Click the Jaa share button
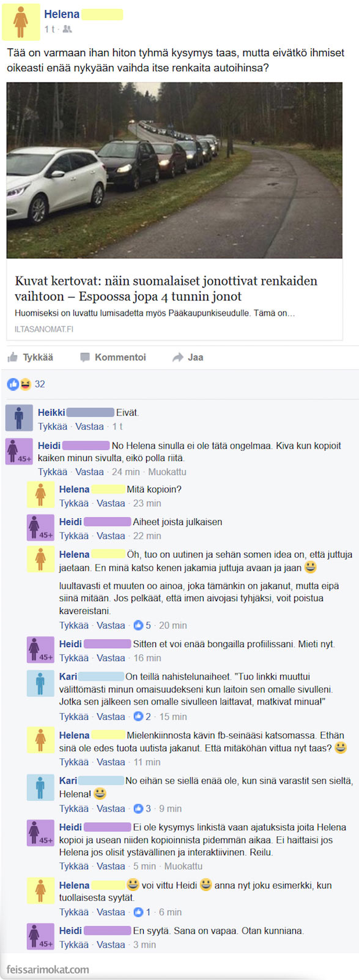 pos(188,357)
